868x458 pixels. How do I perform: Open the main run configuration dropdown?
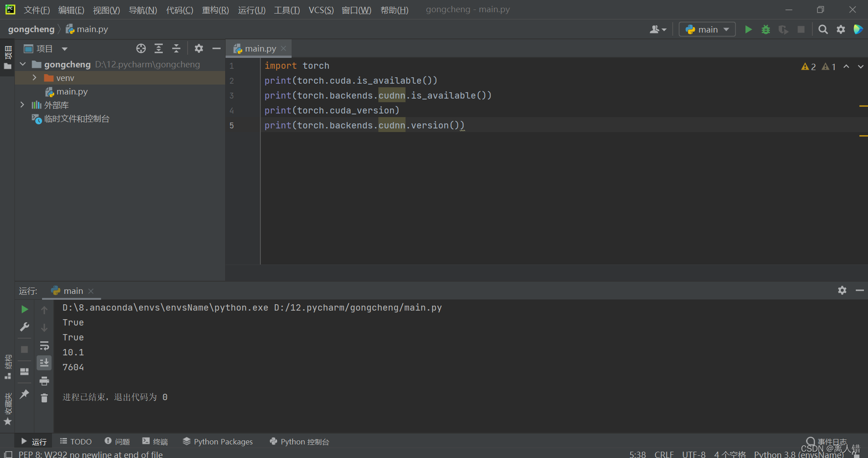(x=707, y=29)
